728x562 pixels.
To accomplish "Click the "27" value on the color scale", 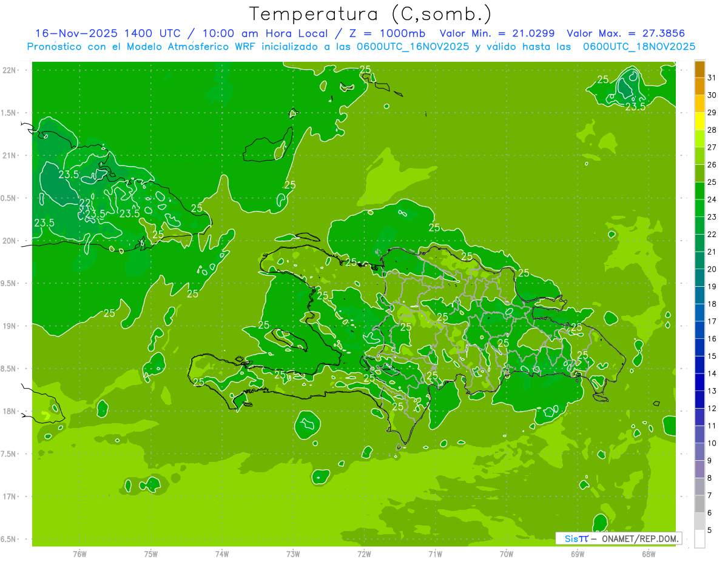I will point(712,147).
